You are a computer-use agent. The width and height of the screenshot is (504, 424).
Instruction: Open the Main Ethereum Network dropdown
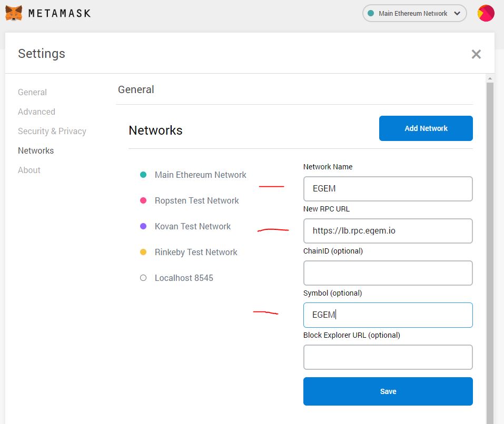[x=414, y=13]
